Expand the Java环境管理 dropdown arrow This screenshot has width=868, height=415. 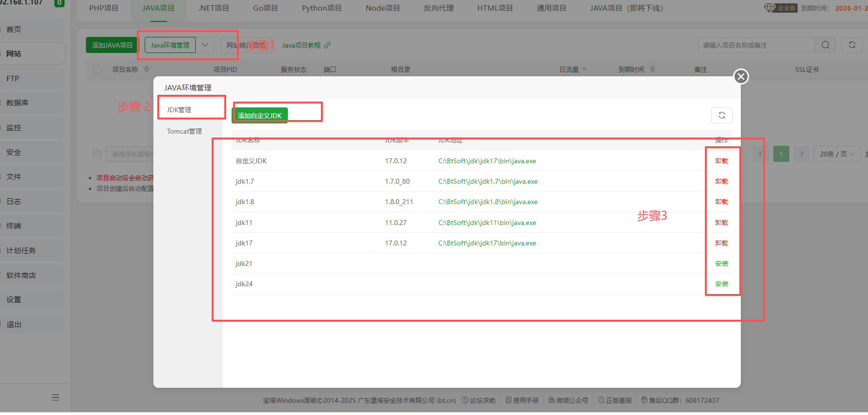(205, 45)
